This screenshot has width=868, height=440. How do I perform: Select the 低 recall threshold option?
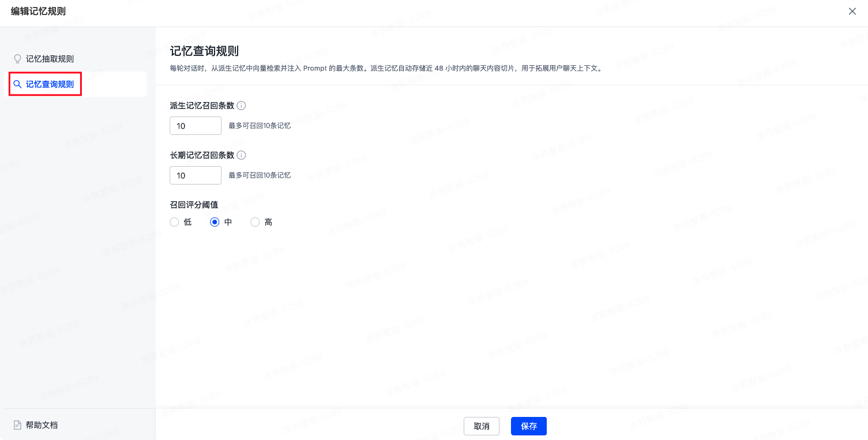174,221
